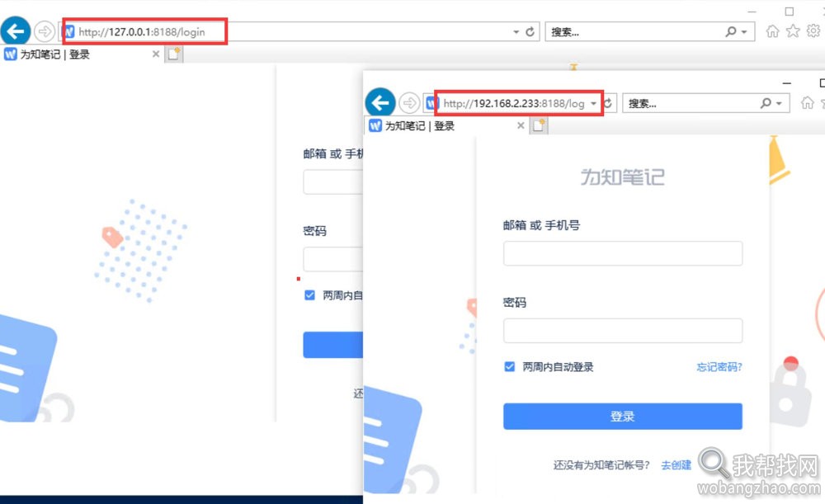Click the site favicon in the 192.168.2.233 address bar
This screenshot has width=825, height=504.
click(432, 103)
